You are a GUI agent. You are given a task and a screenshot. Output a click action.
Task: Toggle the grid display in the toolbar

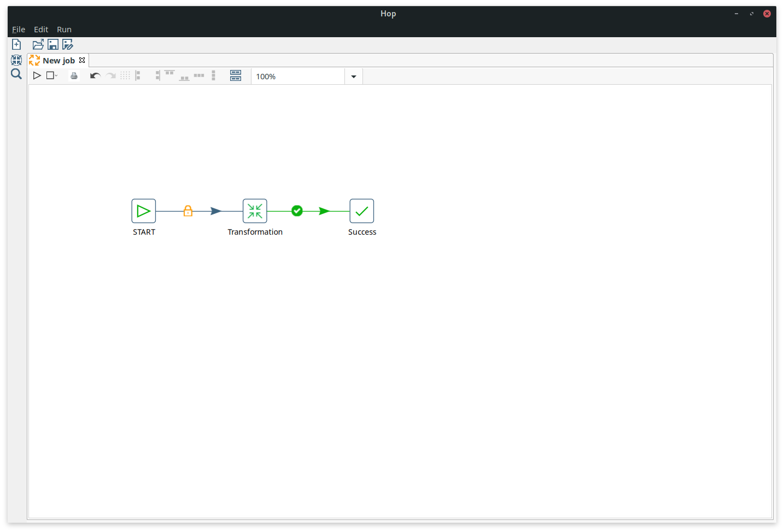pyautogui.click(x=125, y=75)
